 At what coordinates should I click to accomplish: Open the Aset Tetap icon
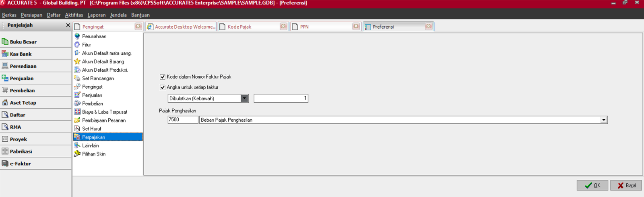click(x=5, y=102)
